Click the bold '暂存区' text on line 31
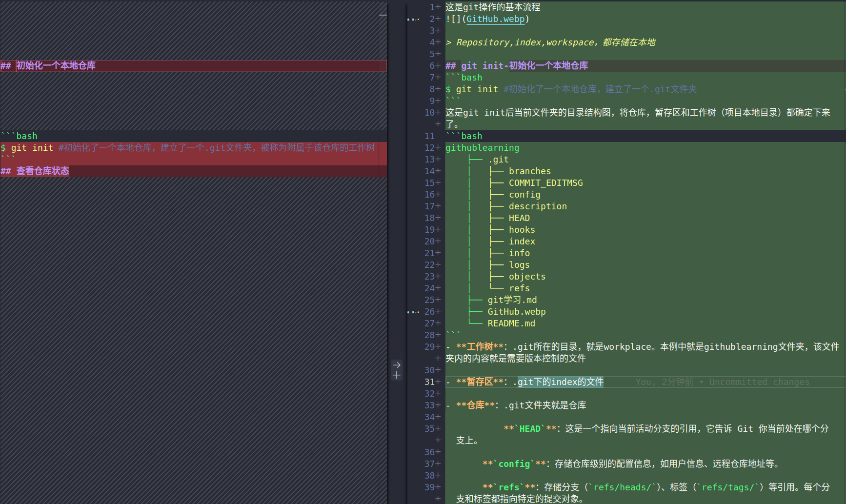The width and height of the screenshot is (846, 504). click(480, 382)
